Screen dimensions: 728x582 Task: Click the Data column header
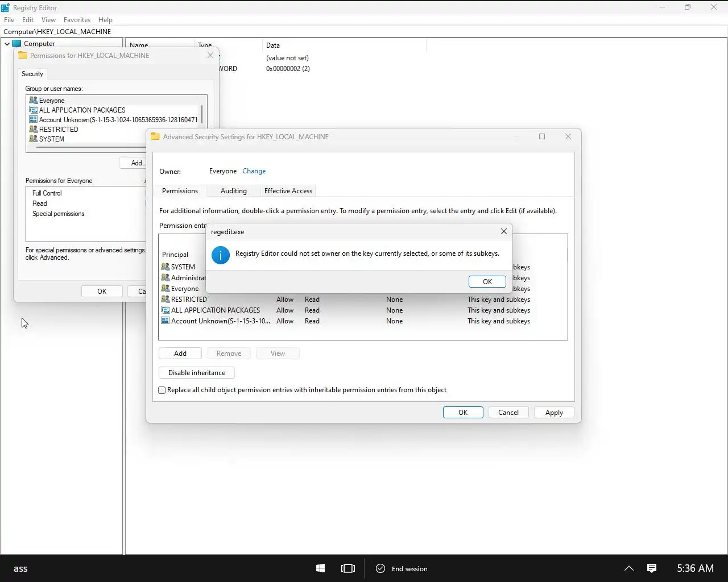pyautogui.click(x=344, y=45)
